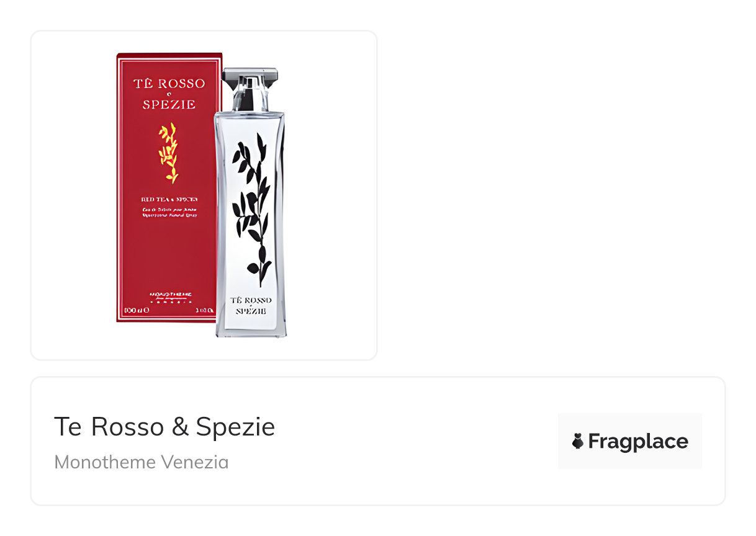This screenshot has width=756, height=536.
Task: Select the perfume product image thumbnail
Action: (x=204, y=195)
